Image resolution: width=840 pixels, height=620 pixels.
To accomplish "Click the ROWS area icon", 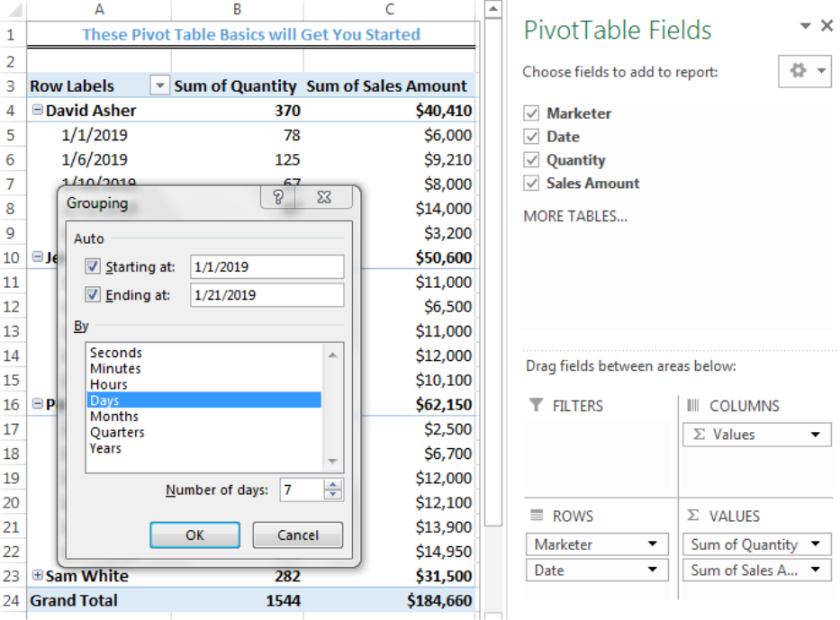I will point(537,515).
